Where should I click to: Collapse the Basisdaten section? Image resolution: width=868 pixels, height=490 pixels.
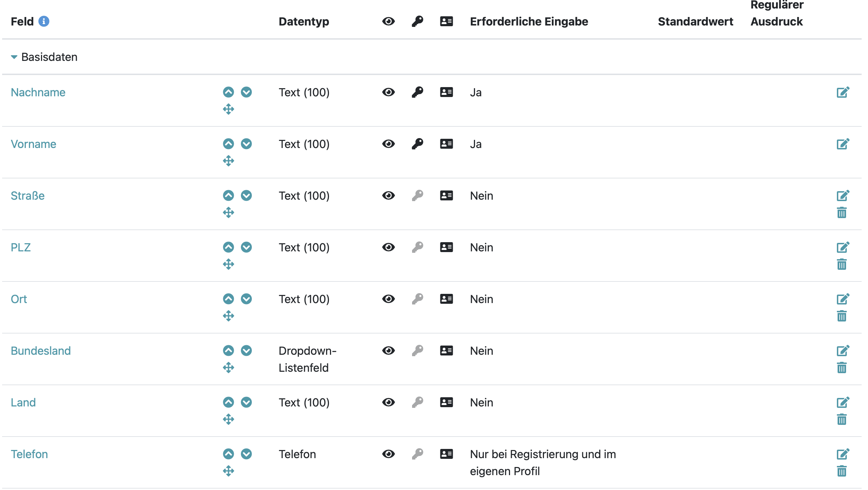click(x=14, y=57)
